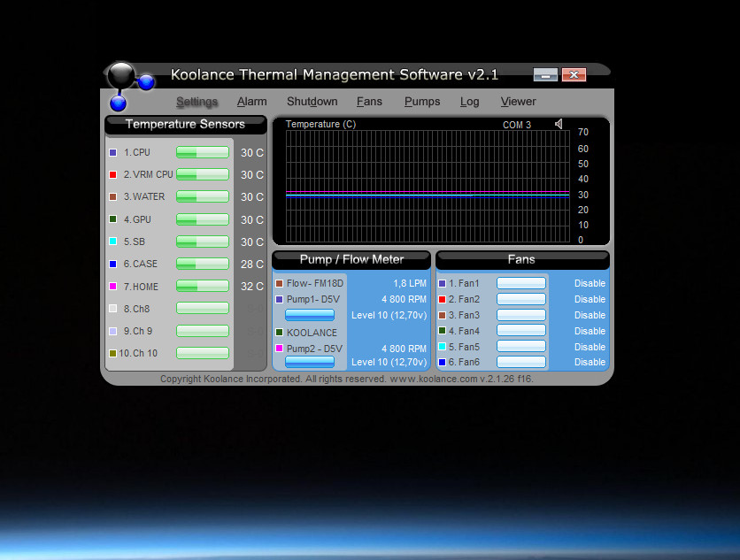Viewport: 740px width, 560px height.
Task: Open the Pumps menu
Action: pos(422,102)
